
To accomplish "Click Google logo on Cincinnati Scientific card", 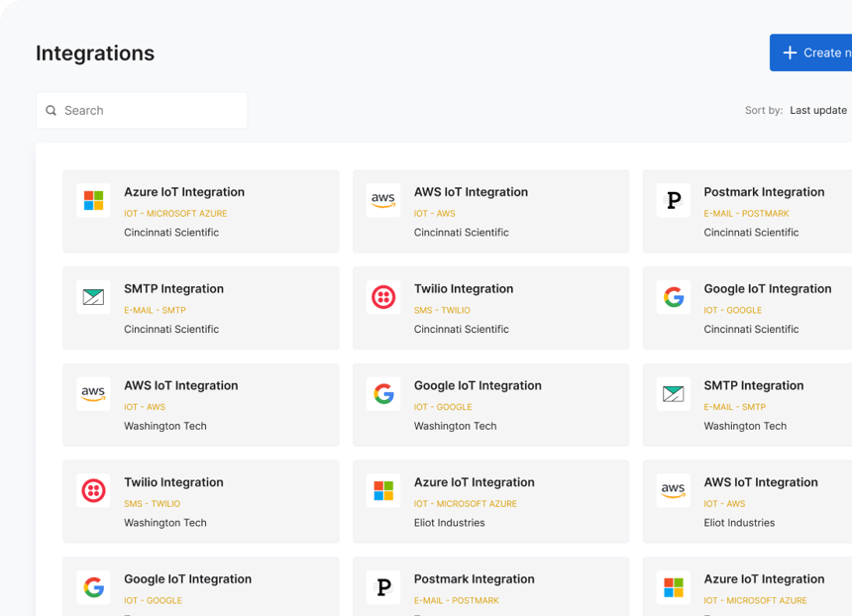I will pyautogui.click(x=674, y=297).
